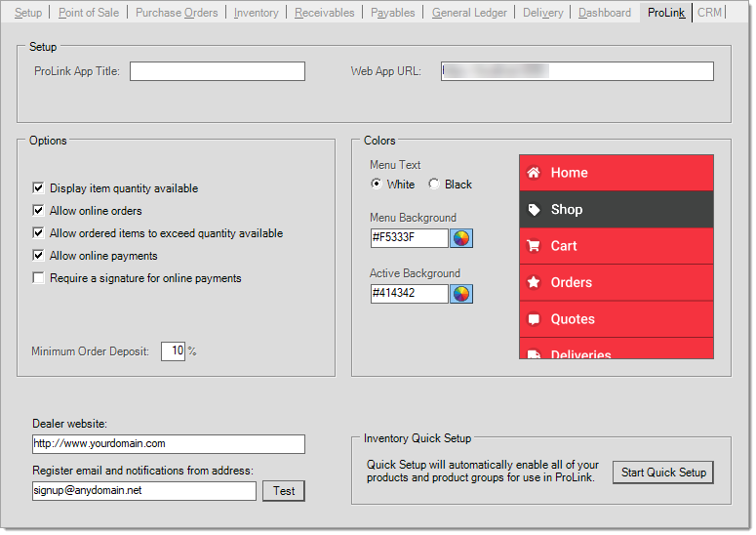Click the Menu Background hex value field

coord(410,238)
